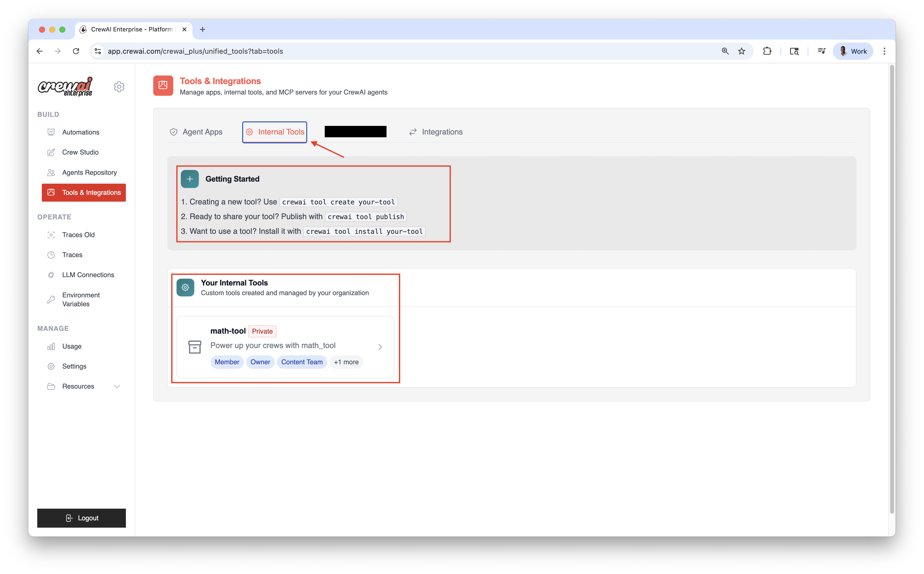Open Crew Studio in the sidebar
The height and width of the screenshot is (574, 924).
tap(80, 152)
